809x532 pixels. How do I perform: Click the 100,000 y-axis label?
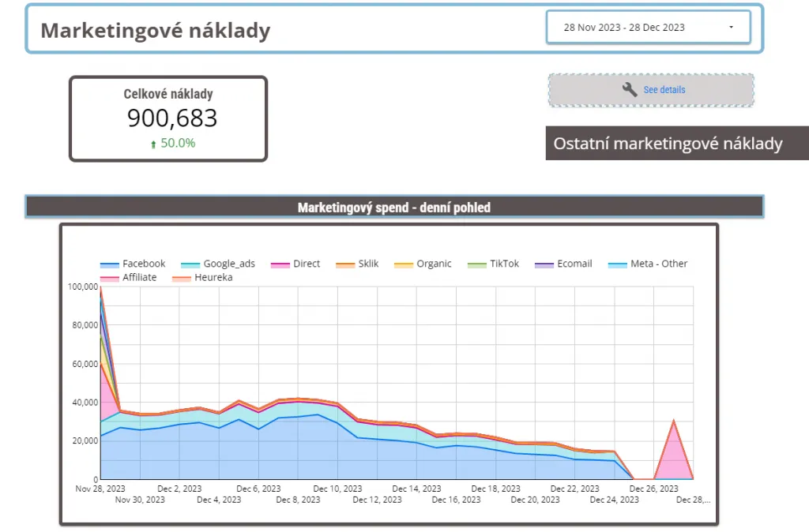(82, 287)
